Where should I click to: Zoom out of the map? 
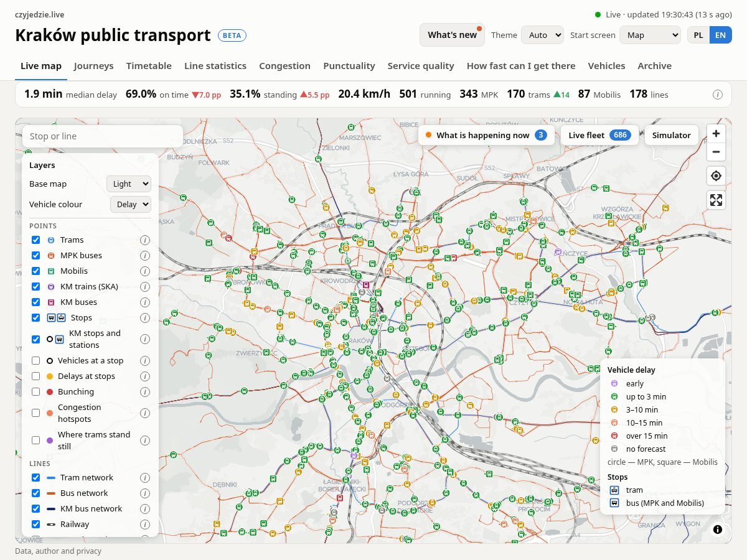pos(716,151)
